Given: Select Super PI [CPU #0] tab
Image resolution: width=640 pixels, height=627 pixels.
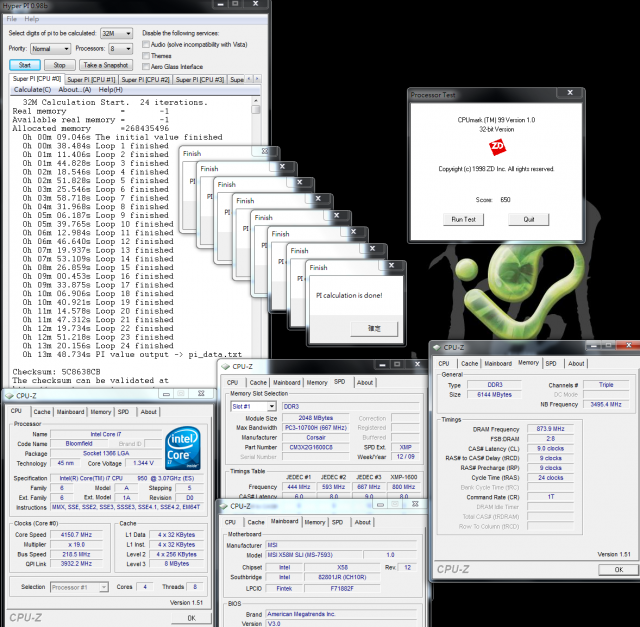Looking at the screenshot, I should point(37,78).
